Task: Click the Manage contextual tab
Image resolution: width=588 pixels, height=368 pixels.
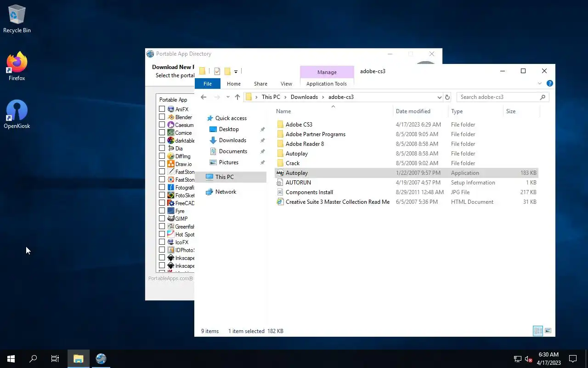Action: (x=327, y=72)
